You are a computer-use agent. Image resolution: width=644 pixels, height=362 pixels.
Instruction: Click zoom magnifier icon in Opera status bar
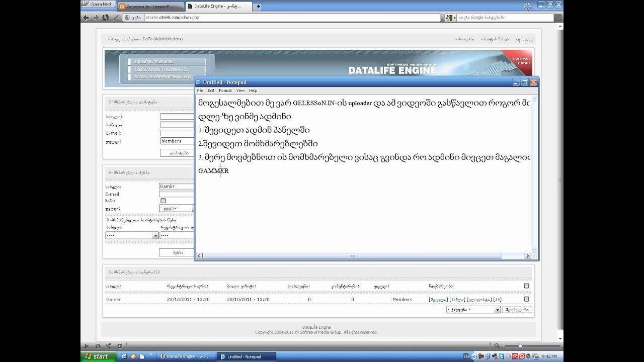click(x=497, y=346)
